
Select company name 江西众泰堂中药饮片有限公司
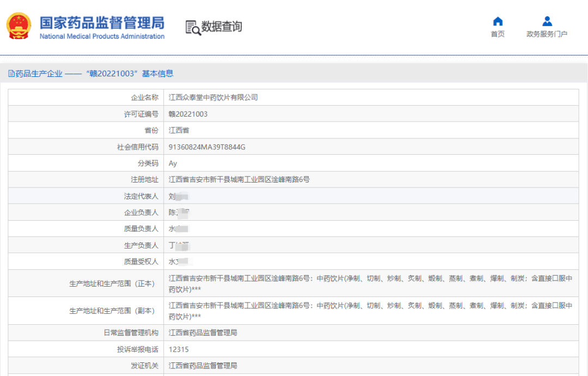(x=213, y=98)
